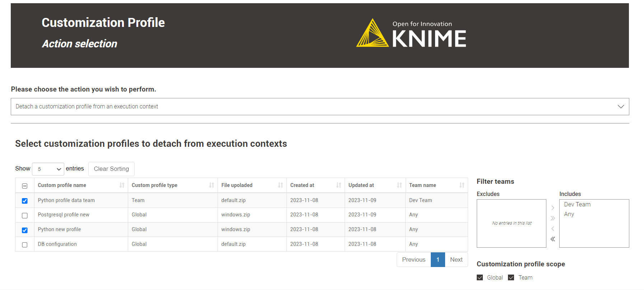Uncheck the Python new profile row
The image size is (644, 290).
coord(25,230)
